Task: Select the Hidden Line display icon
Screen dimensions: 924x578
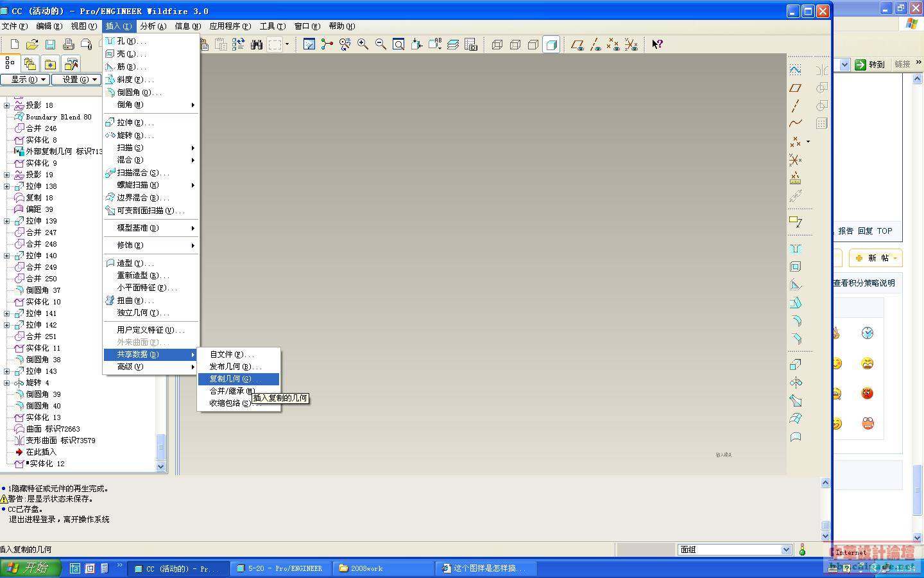Action: click(x=515, y=44)
